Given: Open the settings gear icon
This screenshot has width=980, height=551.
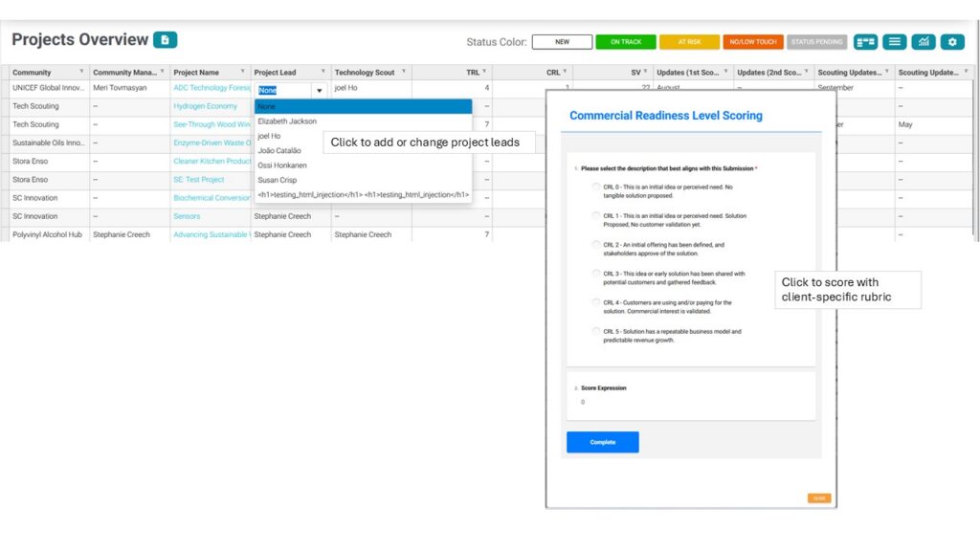Looking at the screenshot, I should [952, 42].
